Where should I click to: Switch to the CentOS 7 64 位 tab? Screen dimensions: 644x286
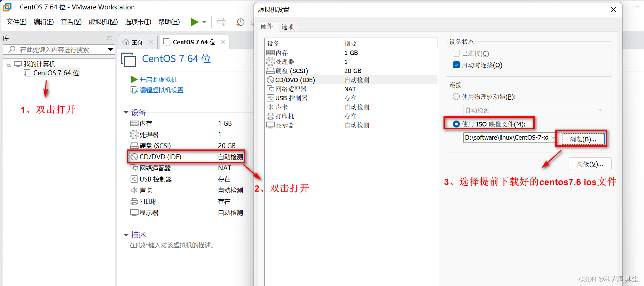194,42
